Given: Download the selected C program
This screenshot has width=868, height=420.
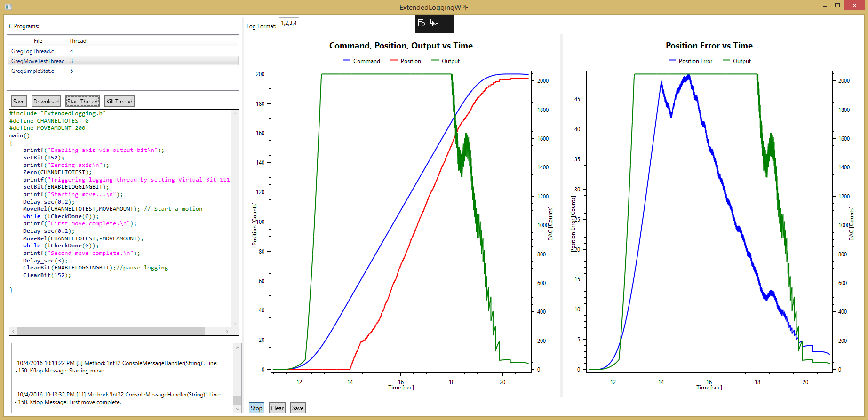Looking at the screenshot, I should coord(46,102).
